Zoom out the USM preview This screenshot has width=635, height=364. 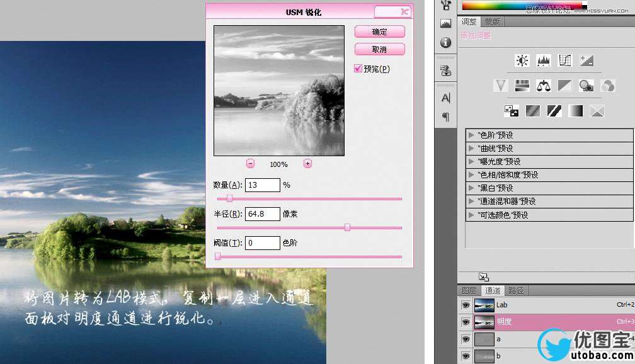click(x=250, y=164)
